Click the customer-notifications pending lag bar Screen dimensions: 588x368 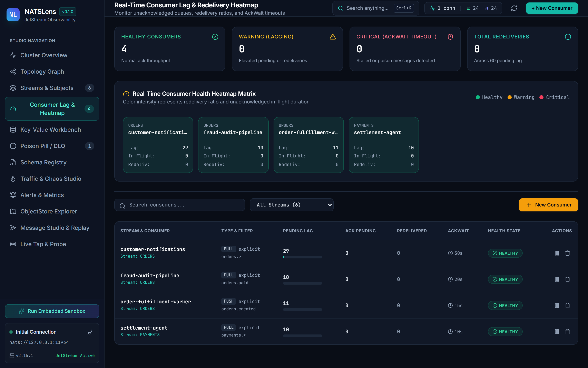coord(302,257)
